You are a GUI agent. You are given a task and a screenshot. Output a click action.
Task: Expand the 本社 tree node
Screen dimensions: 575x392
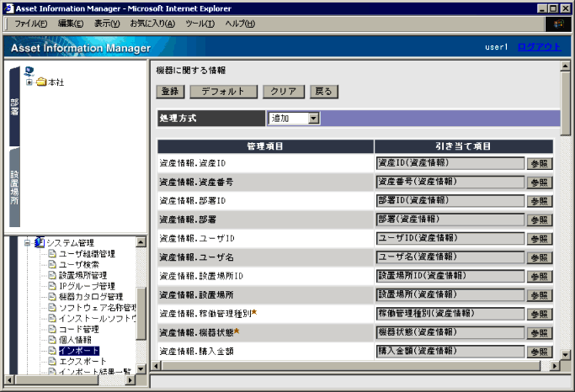pyautogui.click(x=29, y=82)
